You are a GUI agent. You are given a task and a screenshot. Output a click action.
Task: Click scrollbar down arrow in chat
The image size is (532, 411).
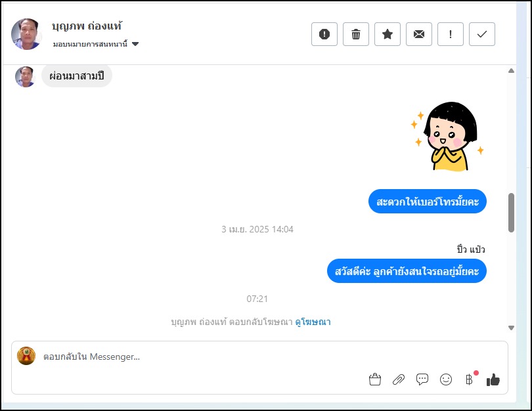click(x=511, y=328)
